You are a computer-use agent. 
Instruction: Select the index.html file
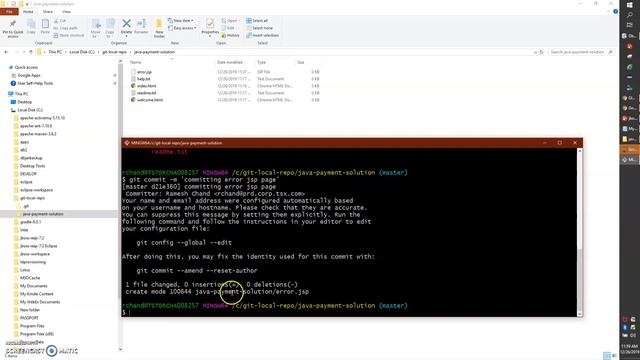[x=146, y=86]
